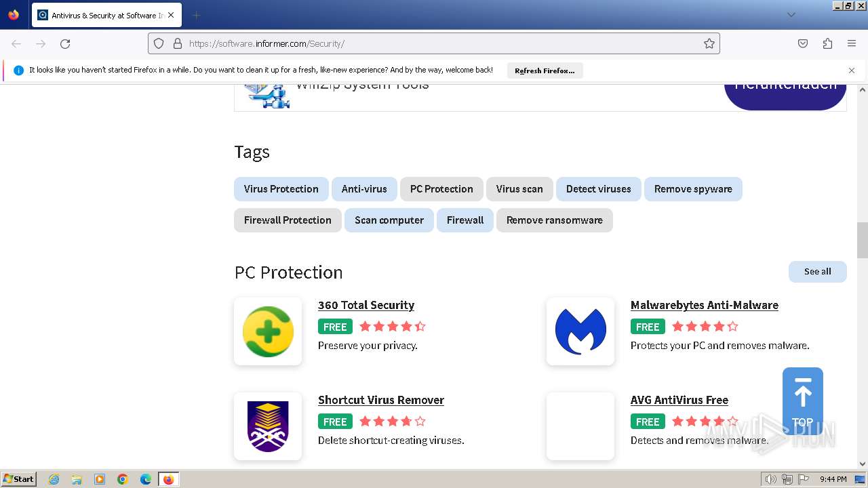868x488 pixels.
Task: Launch Google Chrome from taskbar
Action: pos(123,479)
